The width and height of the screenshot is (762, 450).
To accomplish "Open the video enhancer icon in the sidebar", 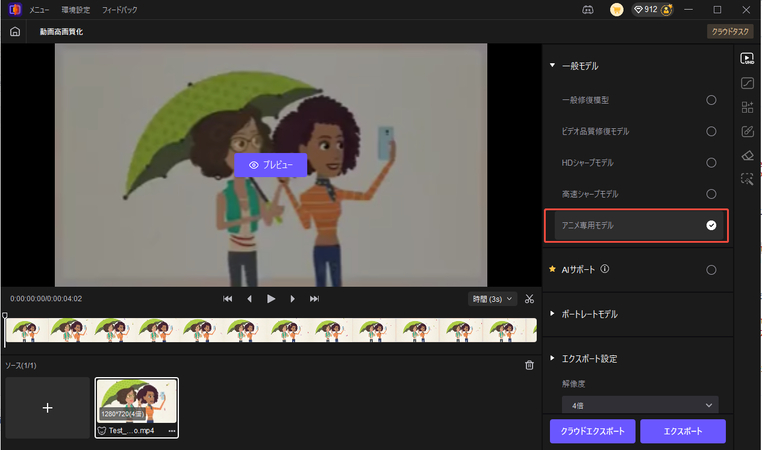I will click(747, 58).
